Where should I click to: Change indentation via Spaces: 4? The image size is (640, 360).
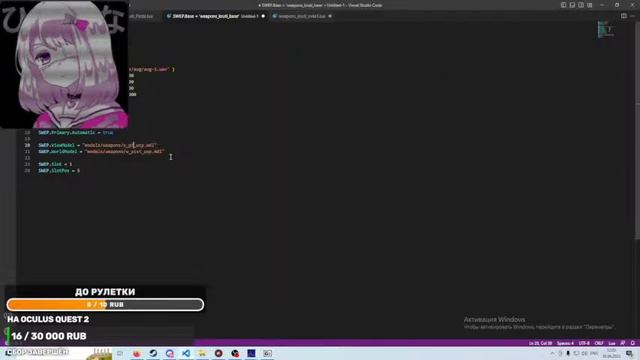point(565,343)
